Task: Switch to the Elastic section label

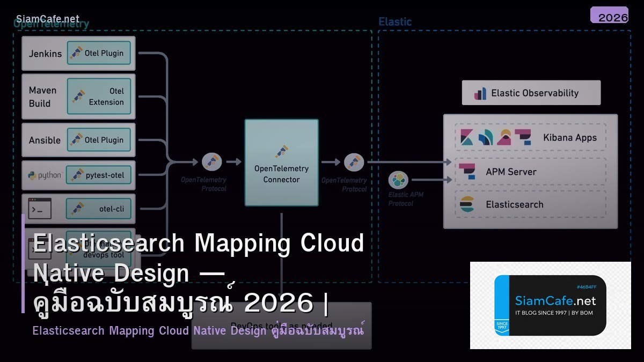Action: click(x=395, y=21)
